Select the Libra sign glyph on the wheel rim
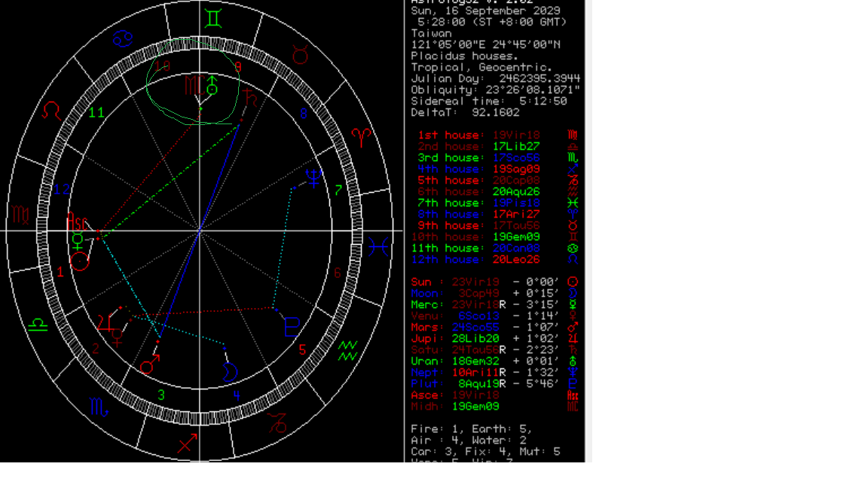 coord(38,325)
